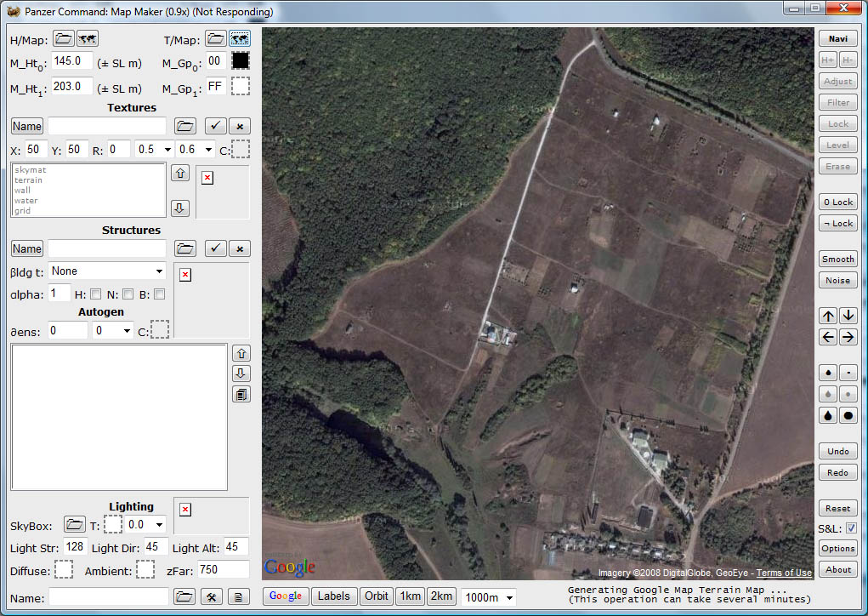Viewport: 868px width, 616px height.
Task: Click the ¬ Lock button
Action: [x=838, y=223]
